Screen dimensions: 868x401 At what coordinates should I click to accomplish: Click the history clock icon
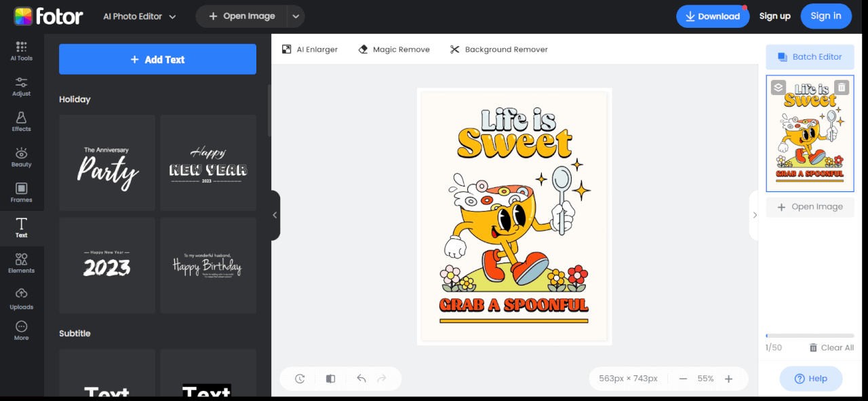[x=300, y=379]
